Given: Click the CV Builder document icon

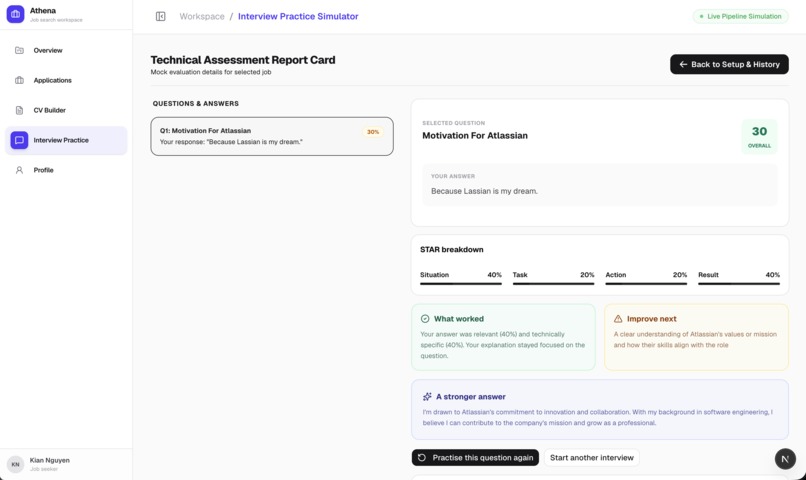Looking at the screenshot, I should click(x=19, y=110).
